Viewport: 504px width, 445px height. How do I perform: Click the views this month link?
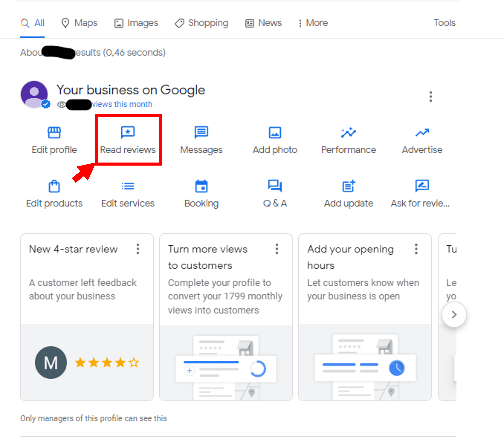point(121,104)
